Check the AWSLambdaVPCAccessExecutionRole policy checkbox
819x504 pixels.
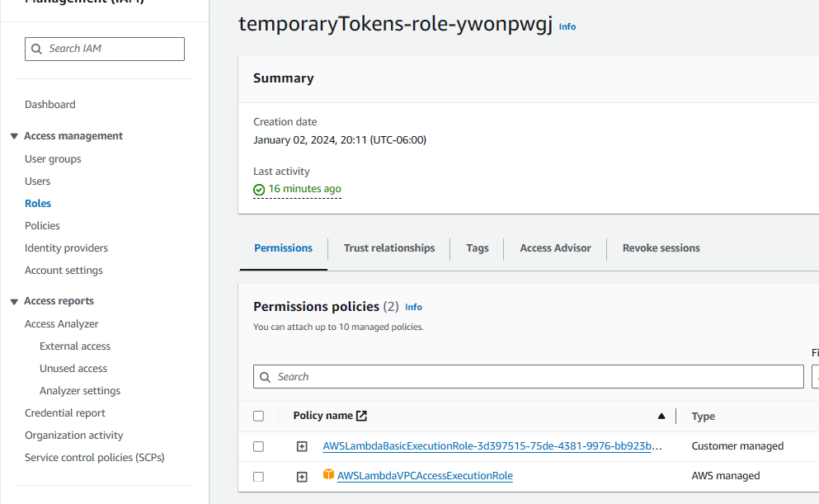(x=258, y=477)
